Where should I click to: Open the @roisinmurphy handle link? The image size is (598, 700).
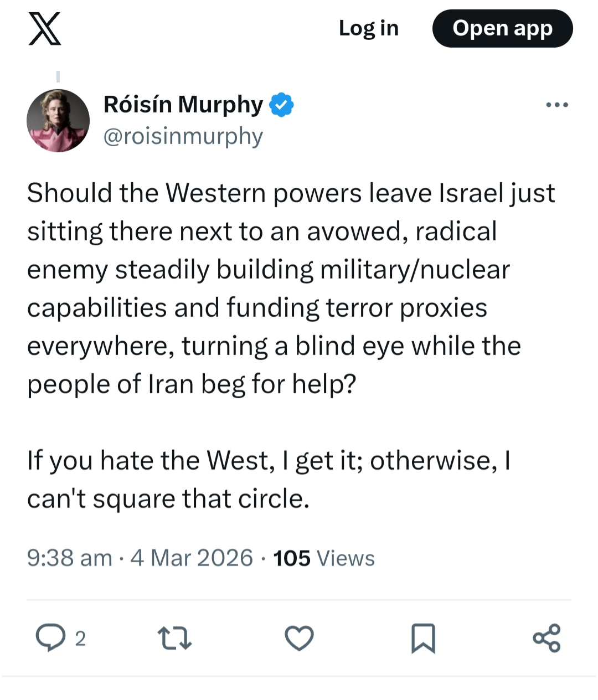[x=183, y=136]
